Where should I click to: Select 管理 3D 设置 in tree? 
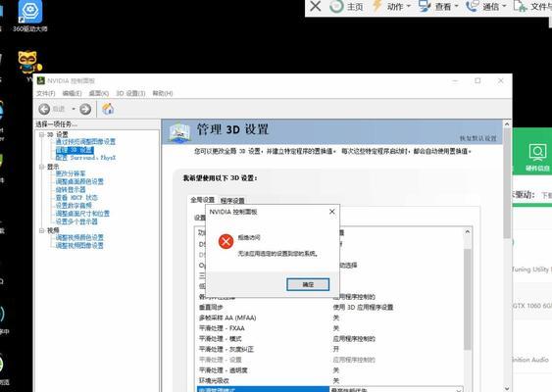coord(75,150)
